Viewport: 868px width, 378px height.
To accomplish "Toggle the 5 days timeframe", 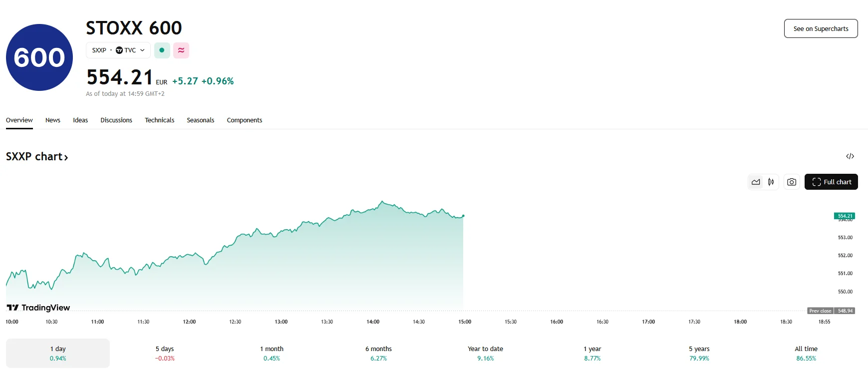I will point(165,353).
